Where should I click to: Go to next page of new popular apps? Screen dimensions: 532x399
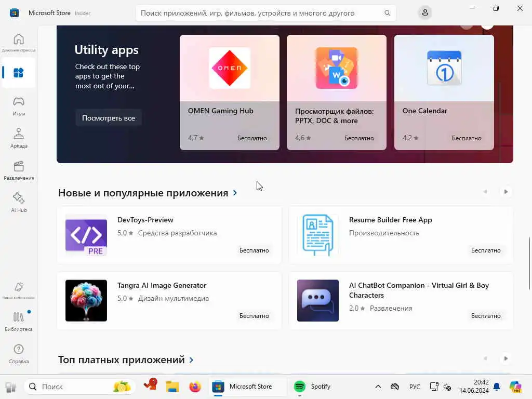click(506, 192)
